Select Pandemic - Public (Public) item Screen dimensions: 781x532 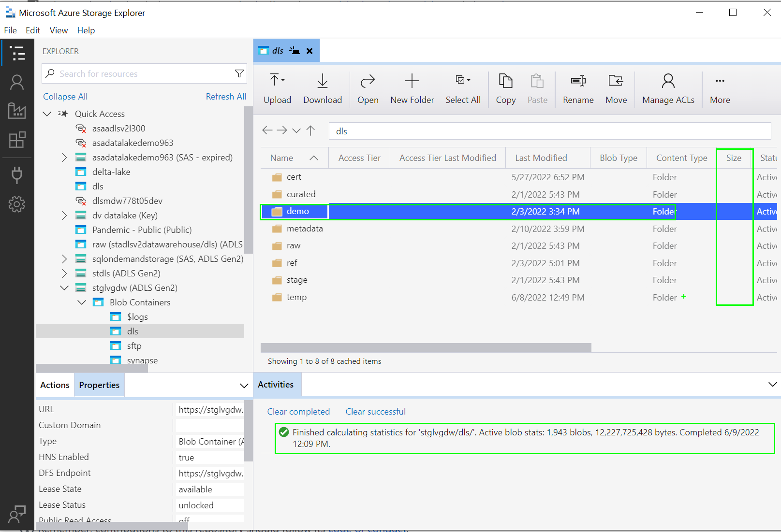142,230
